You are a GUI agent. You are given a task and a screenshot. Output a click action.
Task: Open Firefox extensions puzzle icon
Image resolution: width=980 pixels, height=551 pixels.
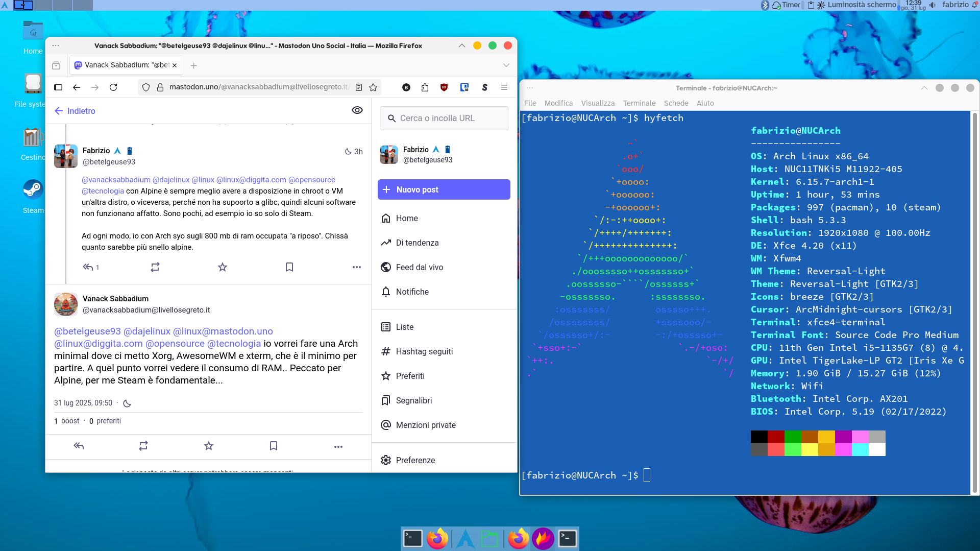point(425,87)
